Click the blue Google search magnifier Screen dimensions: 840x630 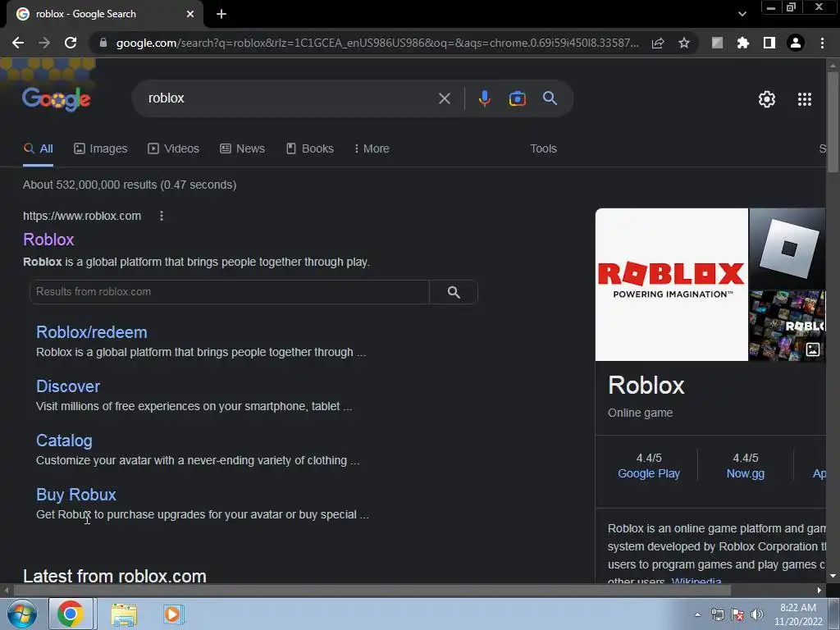point(550,98)
